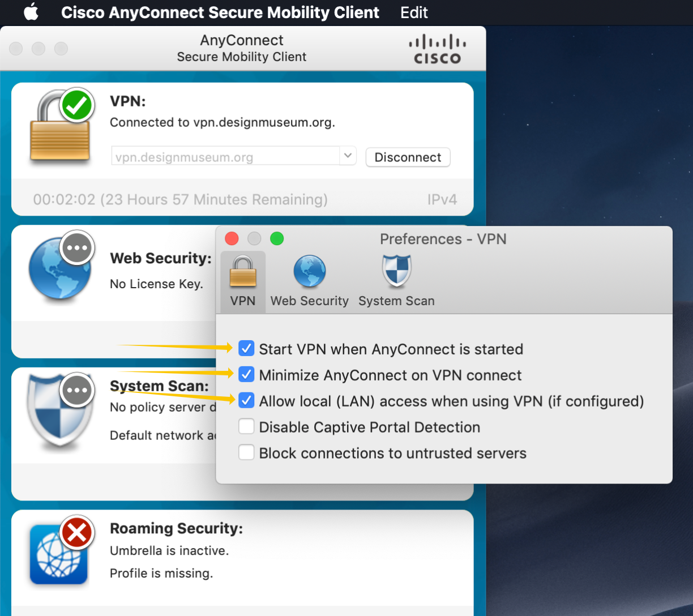Toggle Start VPN when AnyConnect is started

246,348
